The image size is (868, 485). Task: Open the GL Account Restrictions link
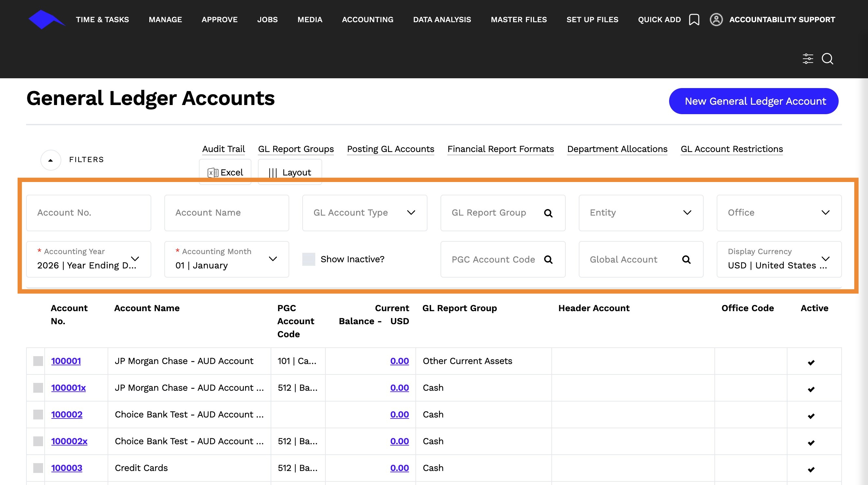pos(732,149)
